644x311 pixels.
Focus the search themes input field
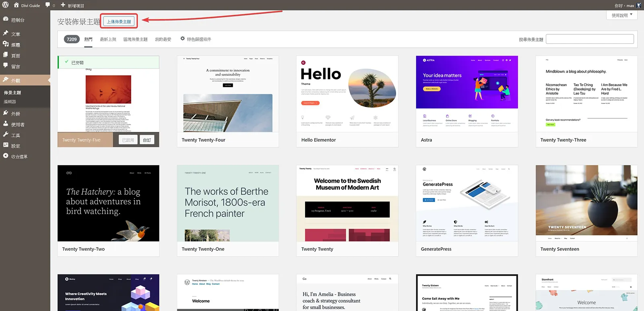coord(590,39)
